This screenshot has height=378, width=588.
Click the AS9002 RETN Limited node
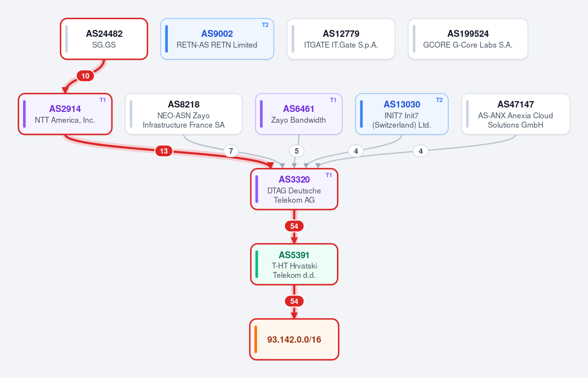[217, 39]
